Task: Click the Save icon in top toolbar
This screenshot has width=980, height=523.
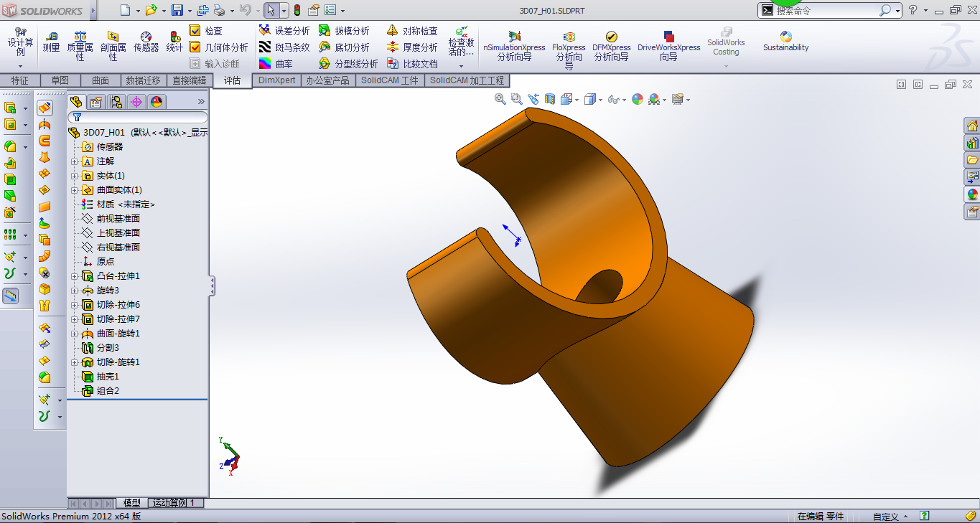Action: click(177, 10)
